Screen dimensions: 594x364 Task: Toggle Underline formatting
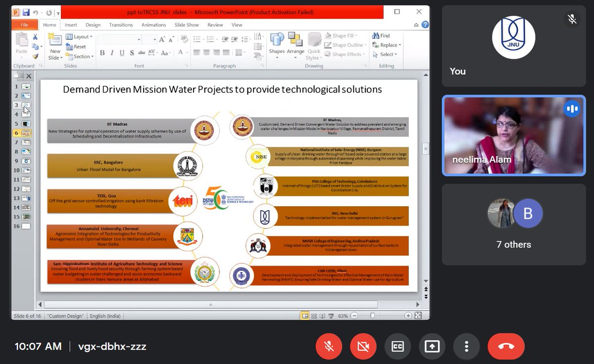[x=122, y=53]
